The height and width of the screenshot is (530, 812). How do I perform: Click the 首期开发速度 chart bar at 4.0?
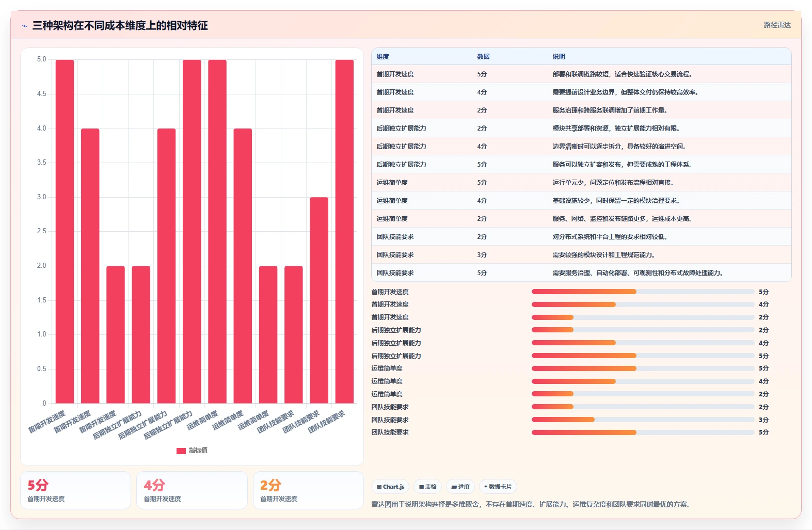90,266
